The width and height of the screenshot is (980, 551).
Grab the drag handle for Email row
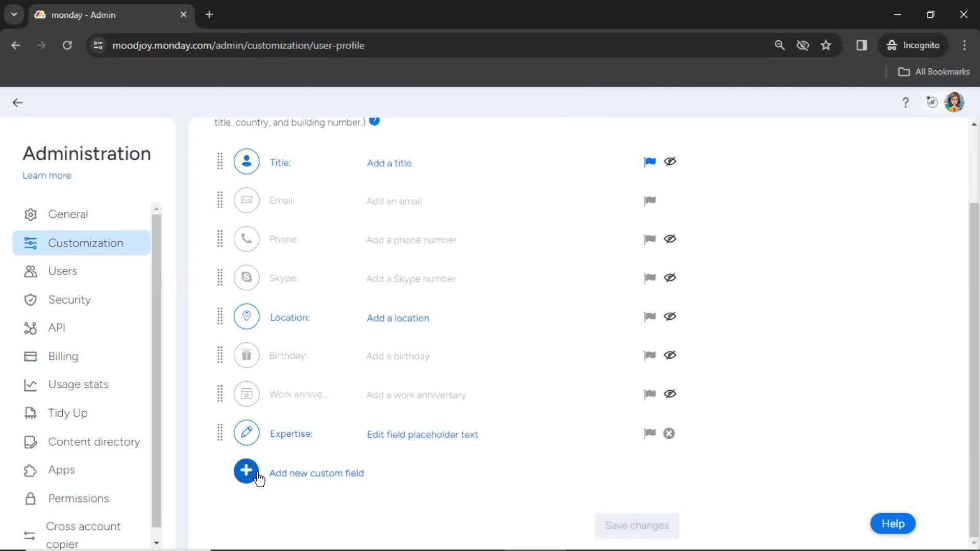[x=220, y=200]
